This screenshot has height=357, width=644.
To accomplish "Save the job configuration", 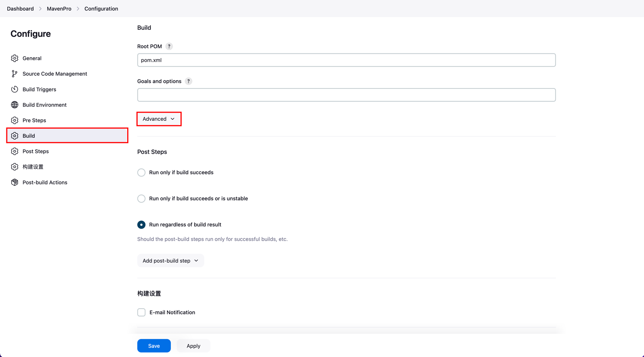I will [x=154, y=346].
